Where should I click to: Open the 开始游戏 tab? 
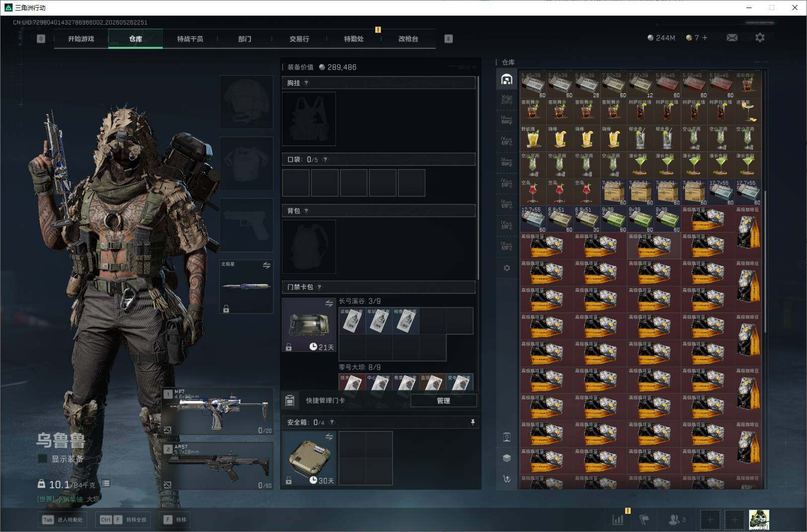pos(81,39)
